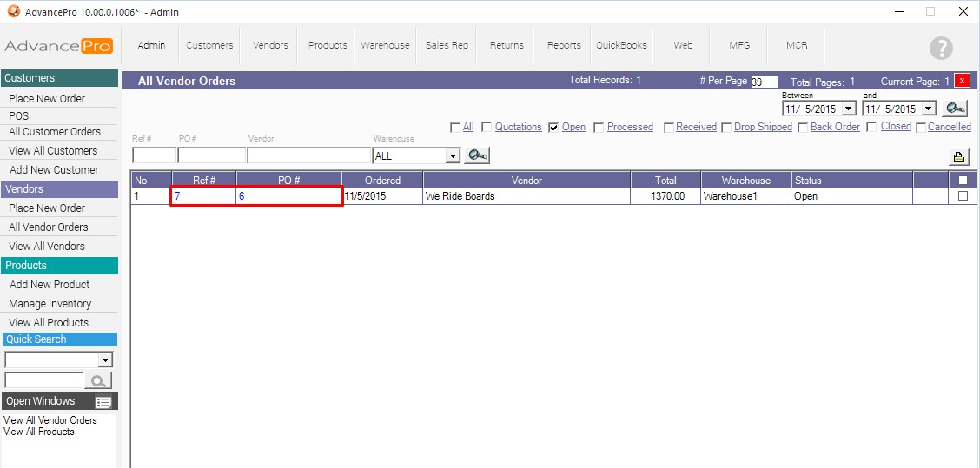Expand the Quick Search category dropdown
980x468 pixels.
(106, 359)
